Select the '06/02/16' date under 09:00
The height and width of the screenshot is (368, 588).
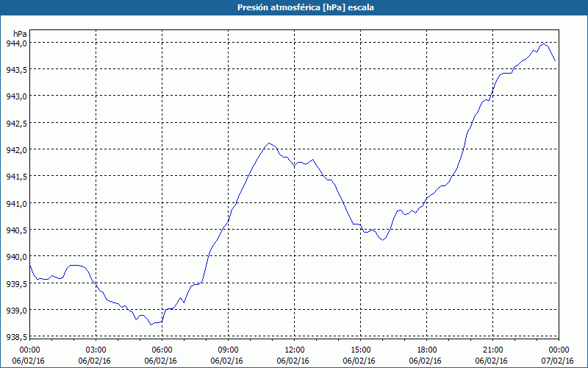click(x=227, y=361)
